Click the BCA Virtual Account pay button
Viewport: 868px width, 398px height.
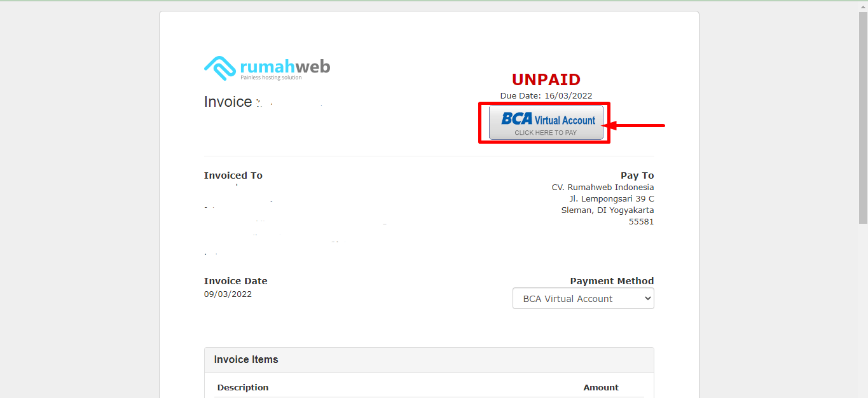coord(546,123)
